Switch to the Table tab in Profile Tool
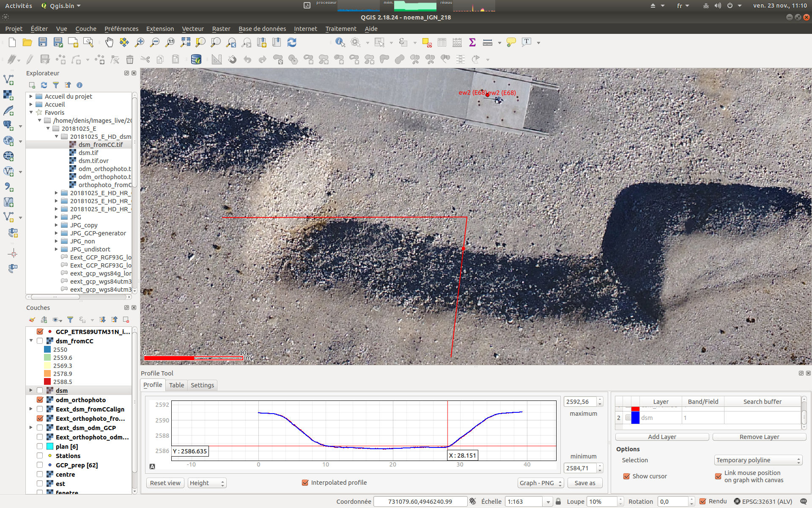The width and height of the screenshot is (812, 508). coord(176,385)
